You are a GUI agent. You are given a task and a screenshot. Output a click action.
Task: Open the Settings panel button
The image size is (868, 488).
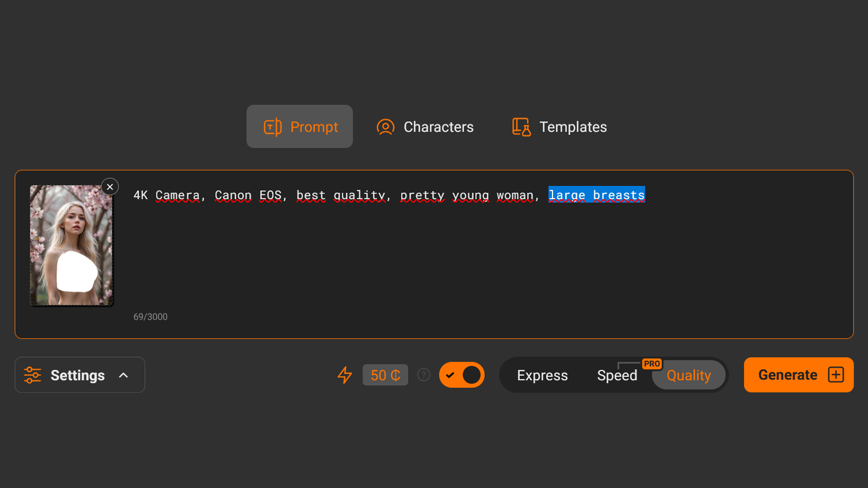point(77,375)
